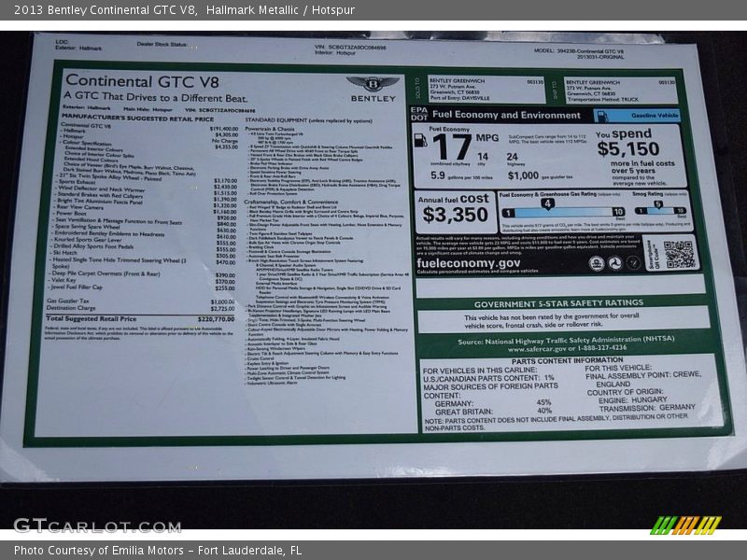
Task: Select the fuel pump icon beside Fuel Economy
Action: [x=421, y=141]
